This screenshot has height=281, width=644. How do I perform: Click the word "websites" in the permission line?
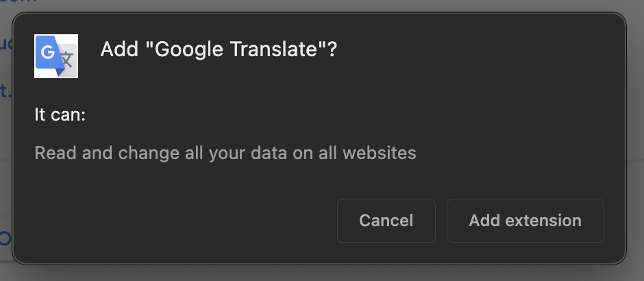click(382, 152)
